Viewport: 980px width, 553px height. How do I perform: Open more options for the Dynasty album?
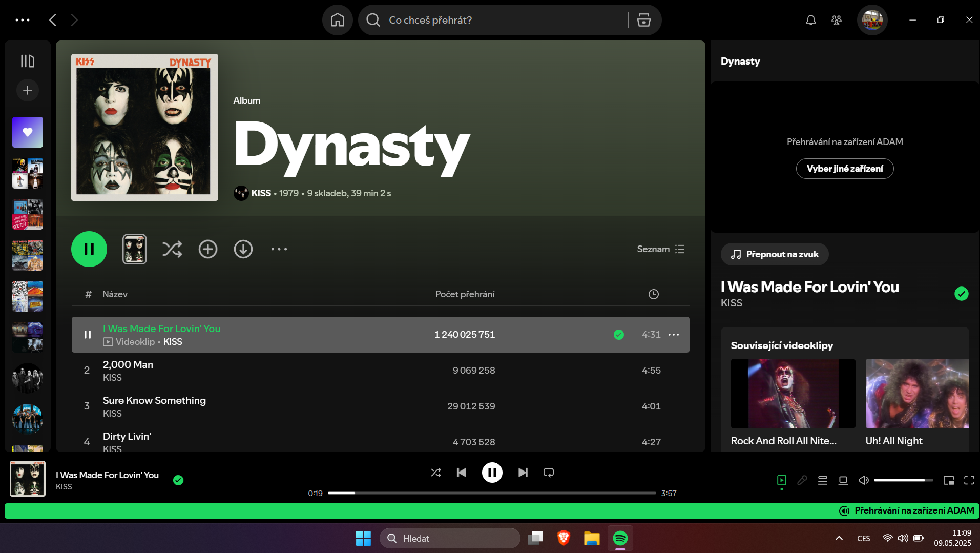pyautogui.click(x=279, y=249)
